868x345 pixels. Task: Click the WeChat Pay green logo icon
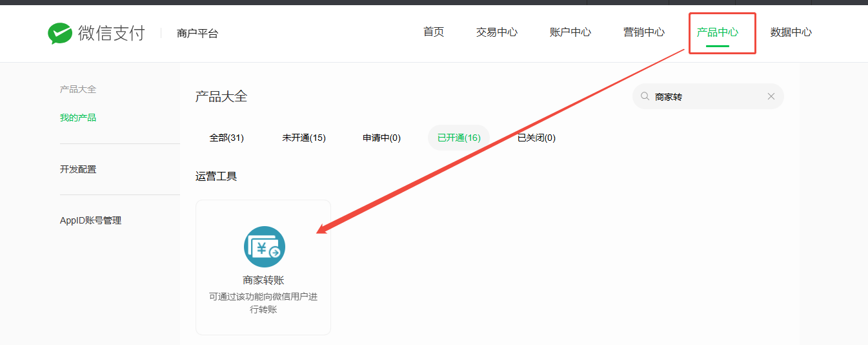pyautogui.click(x=60, y=34)
